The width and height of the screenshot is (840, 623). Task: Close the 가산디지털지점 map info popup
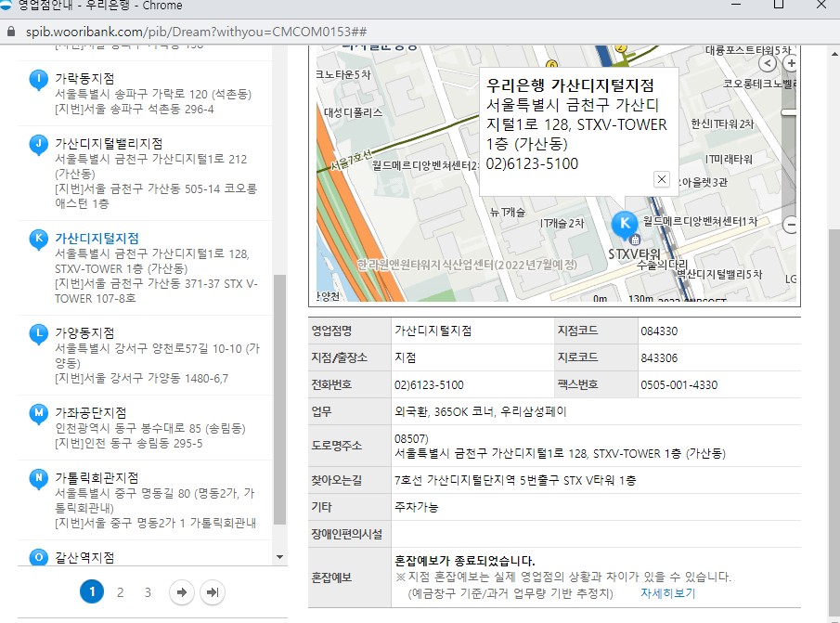[x=662, y=179]
